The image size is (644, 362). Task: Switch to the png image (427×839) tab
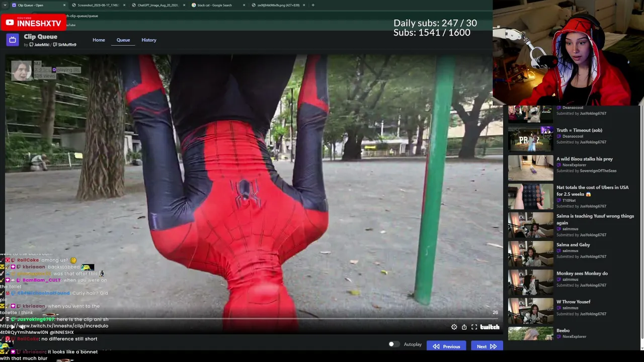coord(278,5)
